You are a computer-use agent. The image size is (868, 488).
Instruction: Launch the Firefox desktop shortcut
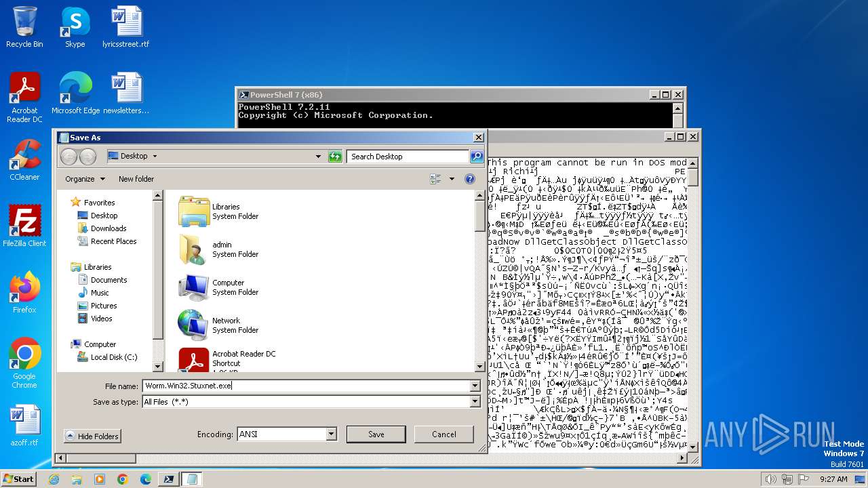point(24,292)
